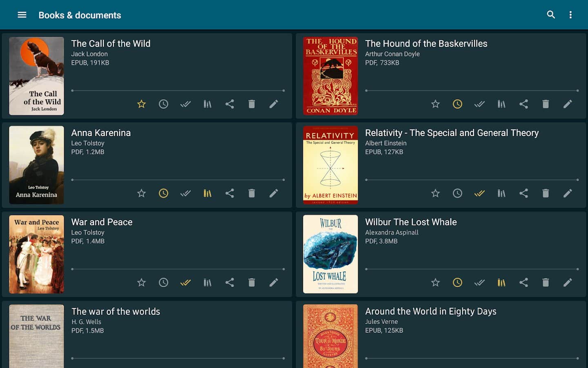This screenshot has width=588, height=368.
Task: Click Anna Karenina reading progress bar
Action: click(178, 180)
